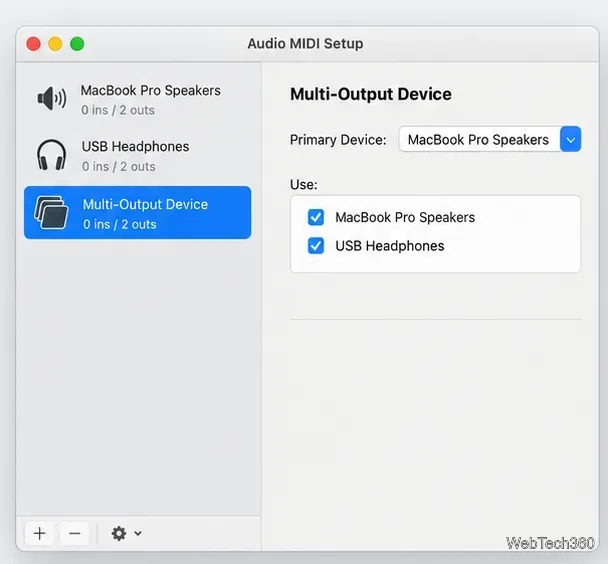Image resolution: width=608 pixels, height=564 pixels.
Task: Select Multi-Output Device in the device list
Action: click(137, 212)
